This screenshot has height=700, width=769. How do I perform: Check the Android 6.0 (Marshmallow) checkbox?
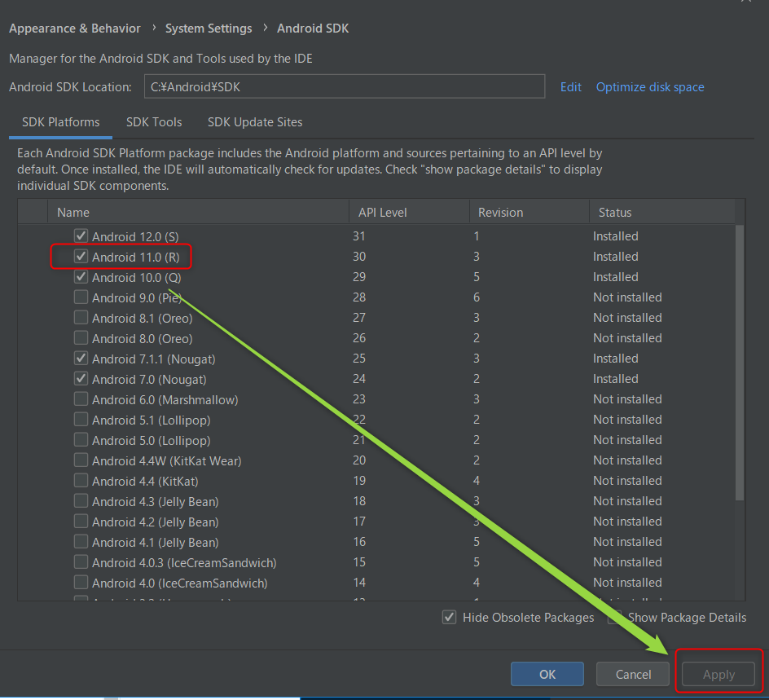pos(81,398)
